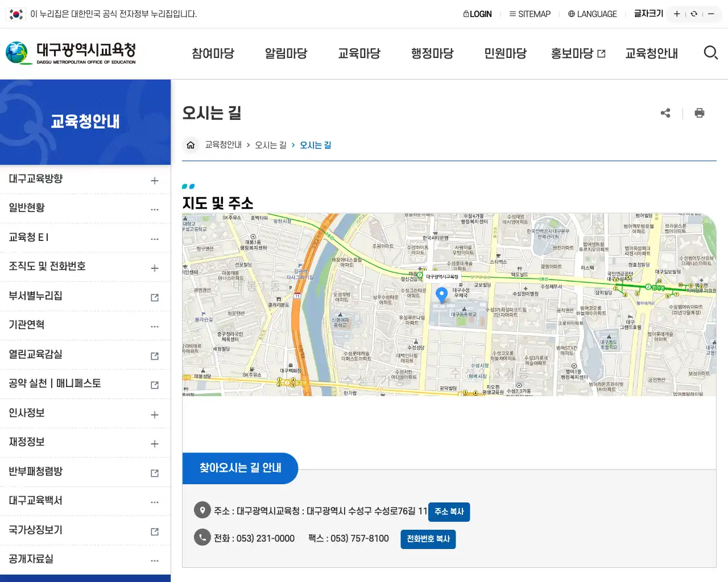Expand the 인사정보 sidebar section
This screenshot has height=582, width=728.
coord(154,413)
